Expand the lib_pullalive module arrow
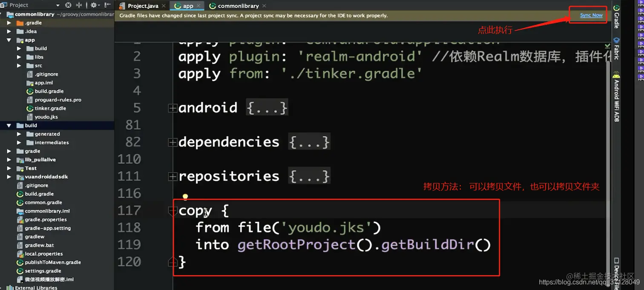 pos(9,160)
